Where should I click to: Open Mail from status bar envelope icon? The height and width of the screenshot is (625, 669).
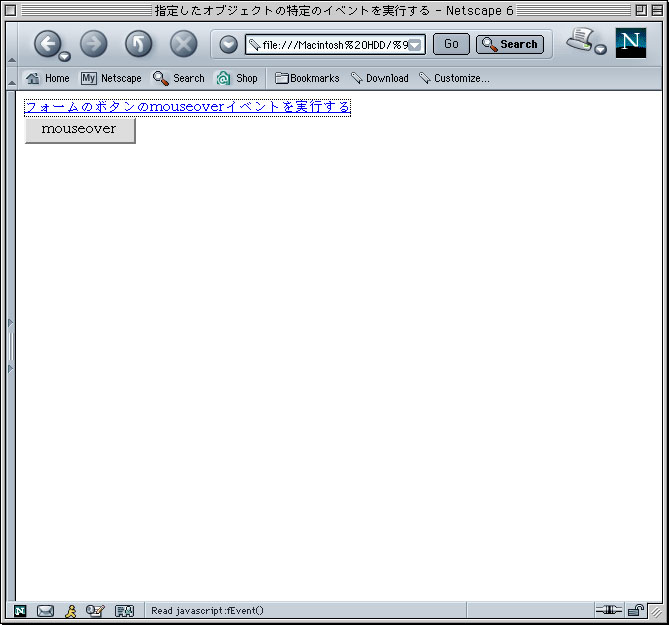(46, 611)
